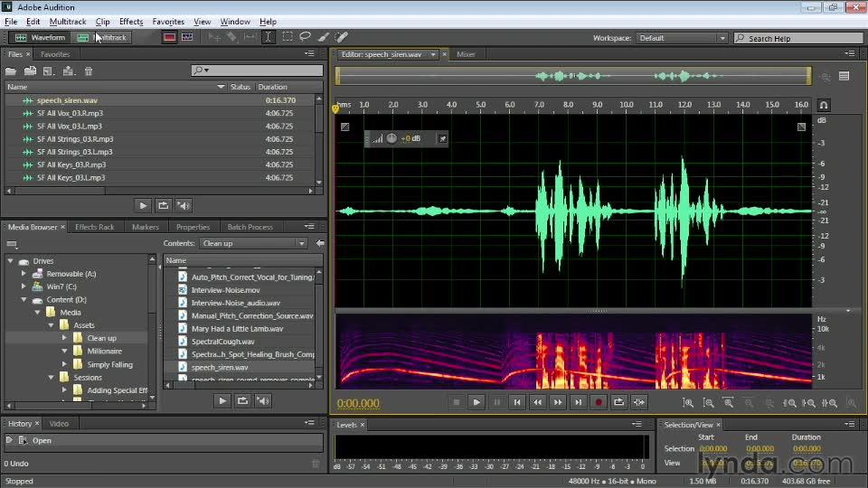
Task: Select SF All Strings_03.R.mp3 file
Action: [x=159, y=139]
